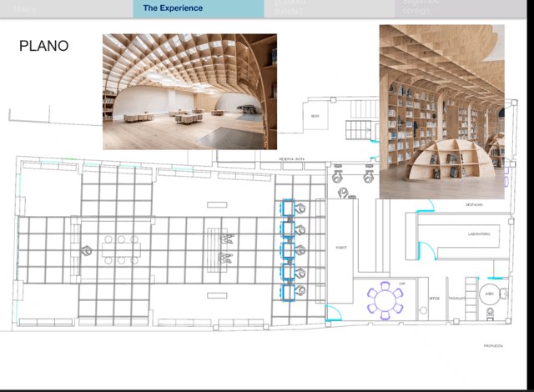
Task: Click the rectangular table with six chairs
Action: coord(122,249)
